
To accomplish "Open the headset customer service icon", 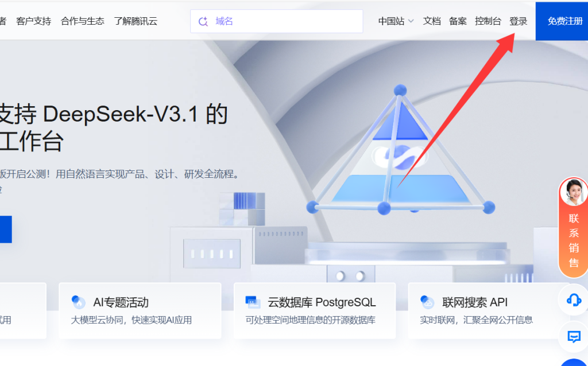I will point(574,300).
